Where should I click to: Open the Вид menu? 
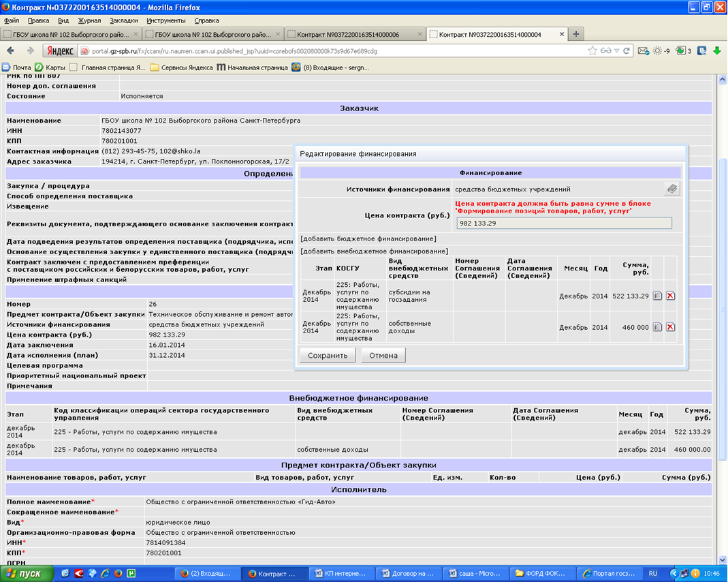(x=63, y=20)
